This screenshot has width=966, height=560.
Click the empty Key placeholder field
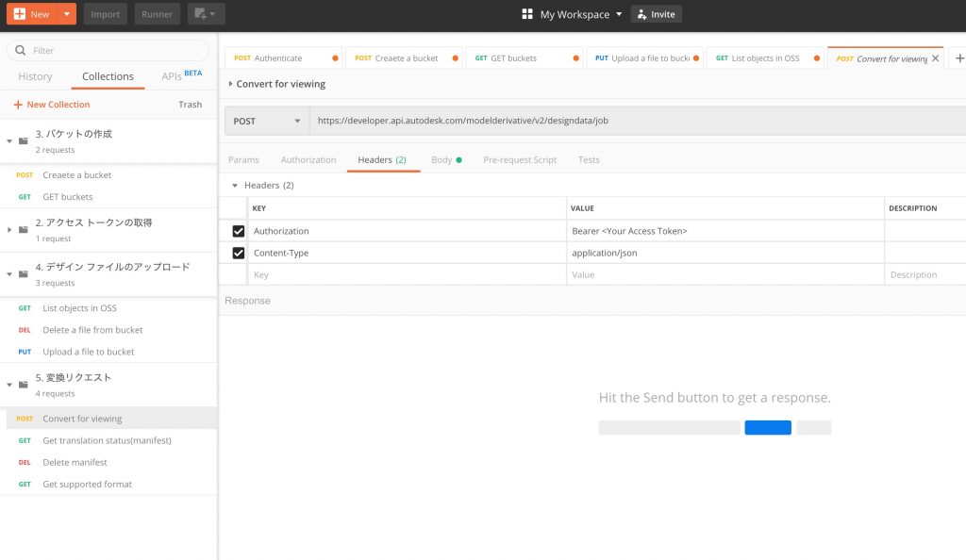tap(407, 274)
